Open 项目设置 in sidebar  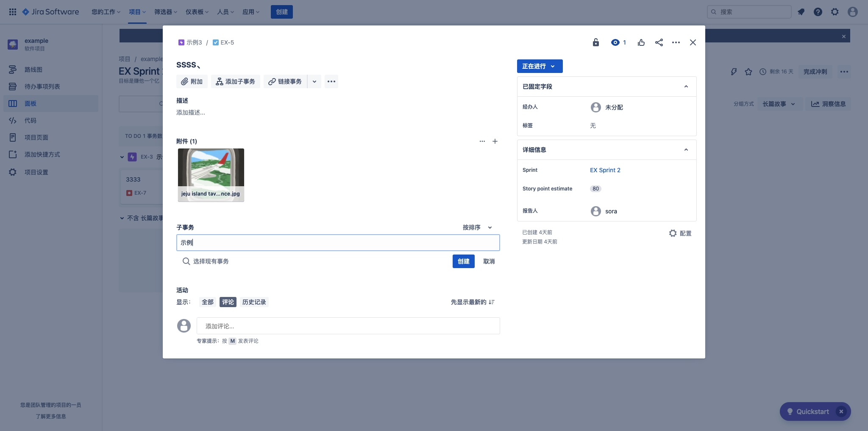(51, 172)
